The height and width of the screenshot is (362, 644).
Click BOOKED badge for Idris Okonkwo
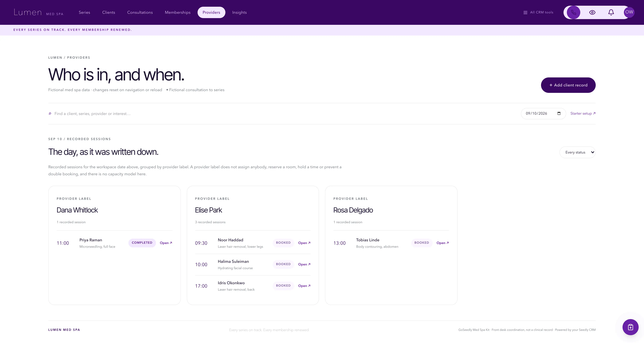click(x=283, y=286)
